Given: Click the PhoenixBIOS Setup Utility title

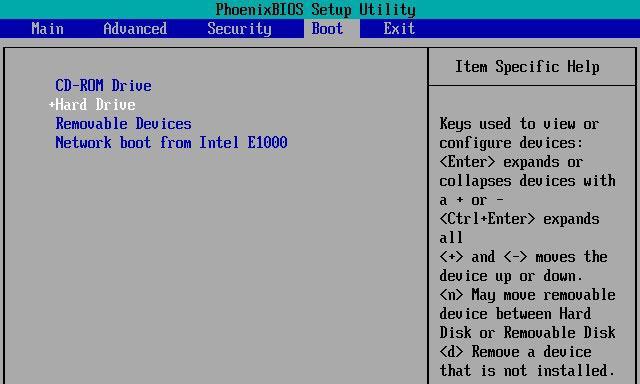Looking at the screenshot, I should point(316,9).
